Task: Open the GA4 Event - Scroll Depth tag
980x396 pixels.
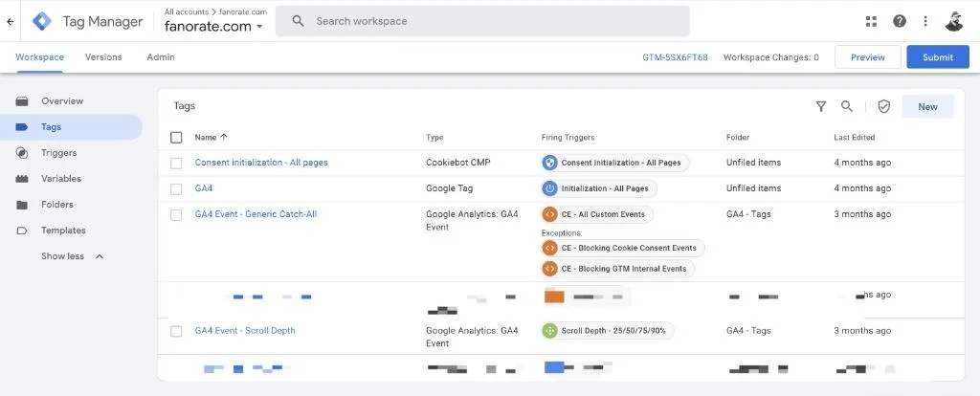Action: (x=245, y=330)
